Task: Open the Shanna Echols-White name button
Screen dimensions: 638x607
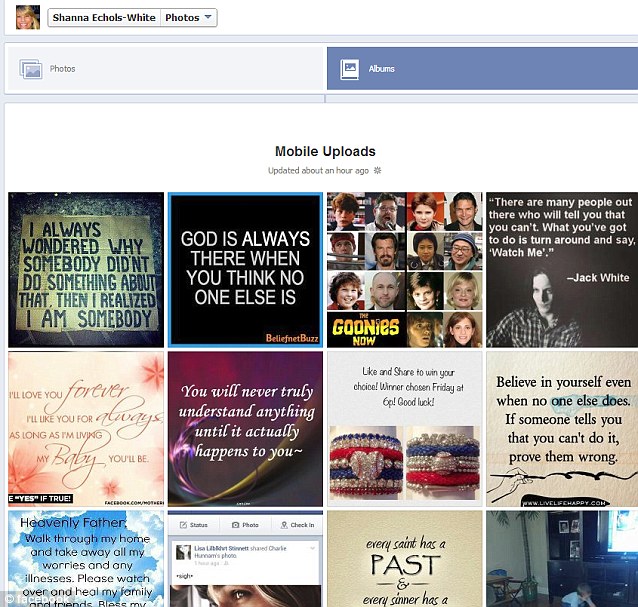Action: click(x=104, y=17)
